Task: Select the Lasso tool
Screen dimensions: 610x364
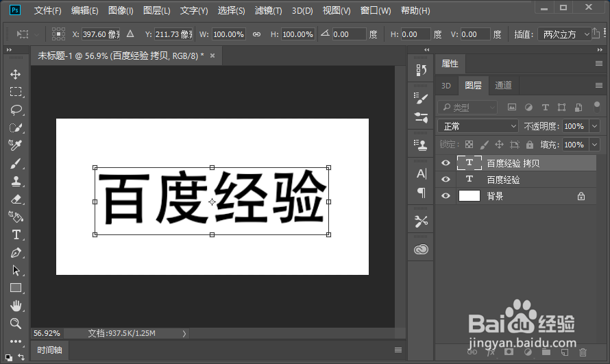Action: pos(16,110)
